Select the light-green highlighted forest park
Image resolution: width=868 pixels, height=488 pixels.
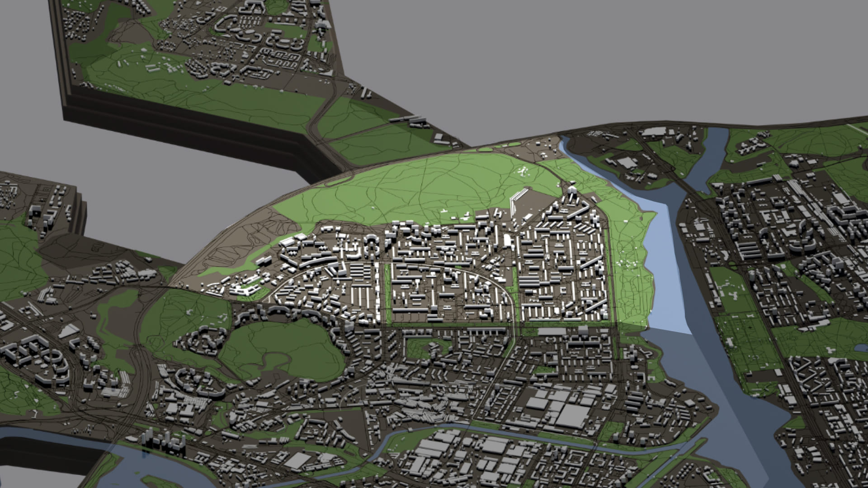(x=407, y=190)
